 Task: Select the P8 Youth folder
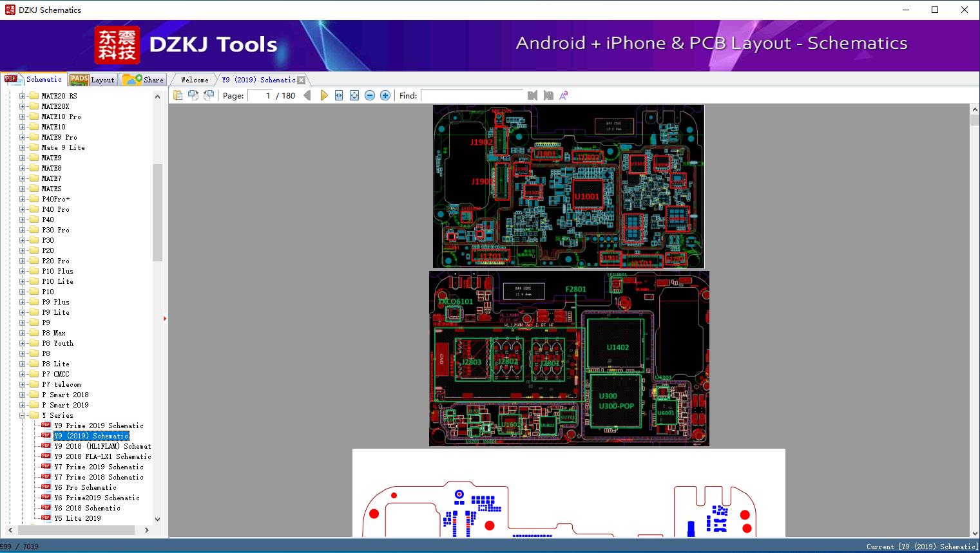tap(58, 343)
